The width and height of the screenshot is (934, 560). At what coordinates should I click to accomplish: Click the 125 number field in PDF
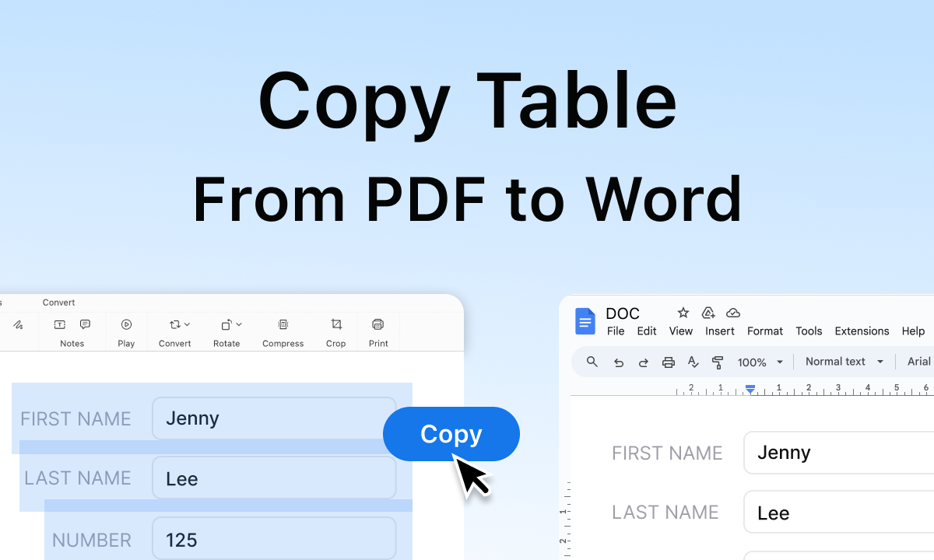pyautogui.click(x=274, y=539)
